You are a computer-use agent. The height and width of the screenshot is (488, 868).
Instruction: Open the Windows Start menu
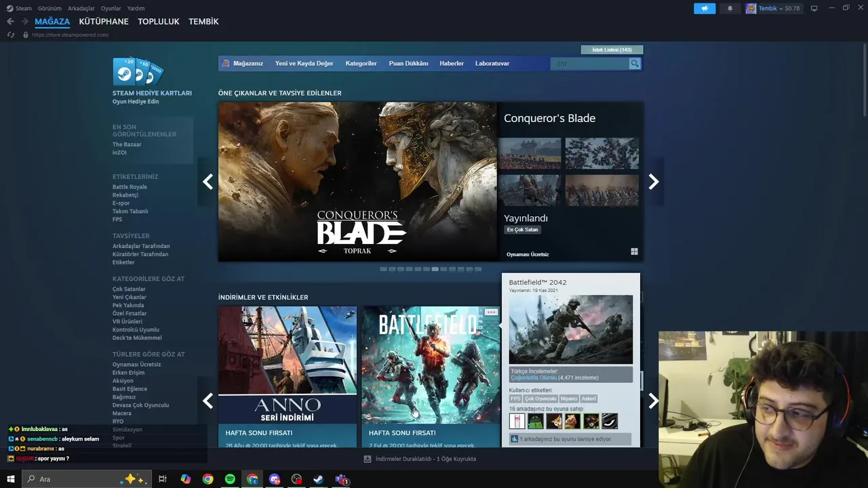click(10, 479)
